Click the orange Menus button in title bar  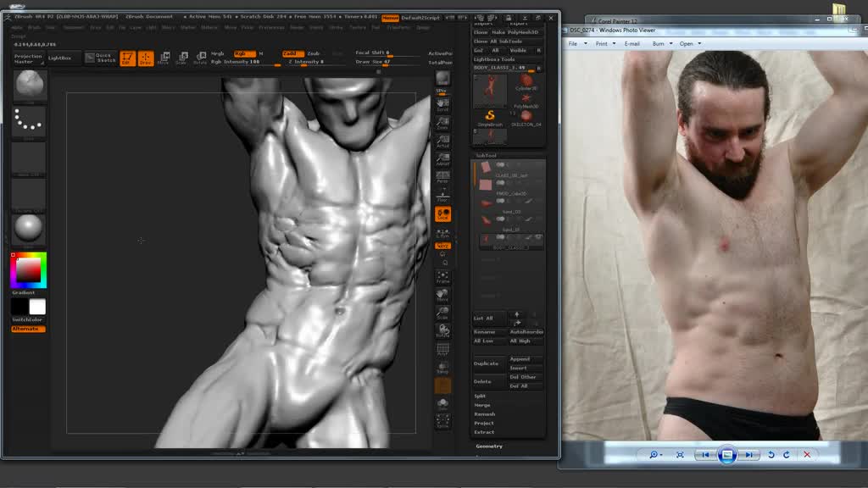coord(390,18)
